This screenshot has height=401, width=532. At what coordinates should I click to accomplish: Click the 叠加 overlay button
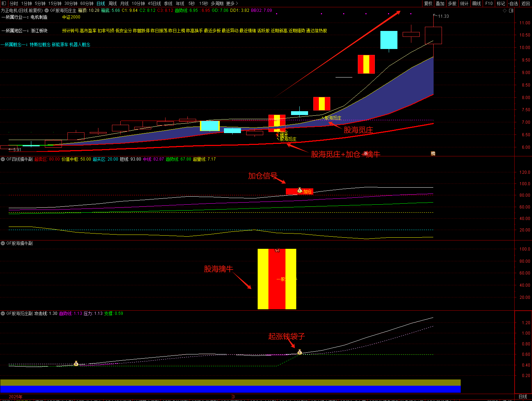point(440,3)
